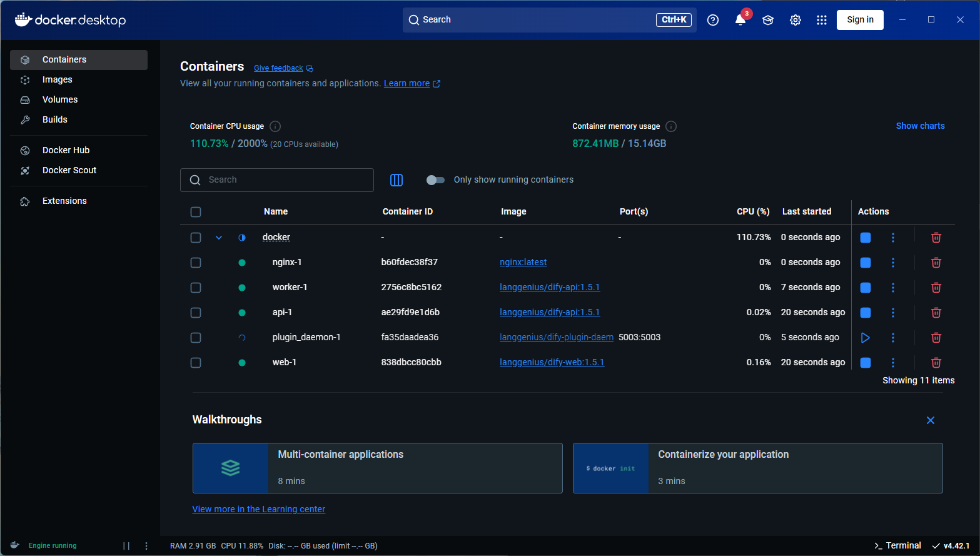980x556 pixels.
Task: Pause the Docker engine in the status bar
Action: pos(126,546)
